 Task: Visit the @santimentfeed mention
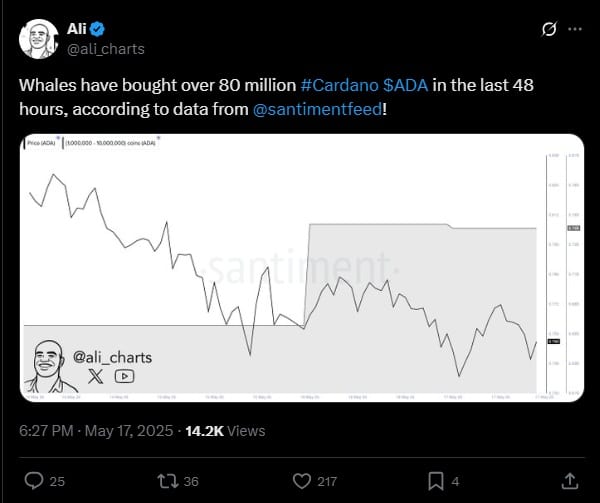pos(316,108)
